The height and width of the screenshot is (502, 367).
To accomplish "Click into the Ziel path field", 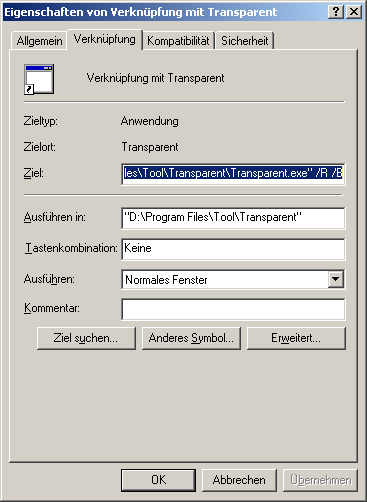I will pyautogui.click(x=233, y=174).
